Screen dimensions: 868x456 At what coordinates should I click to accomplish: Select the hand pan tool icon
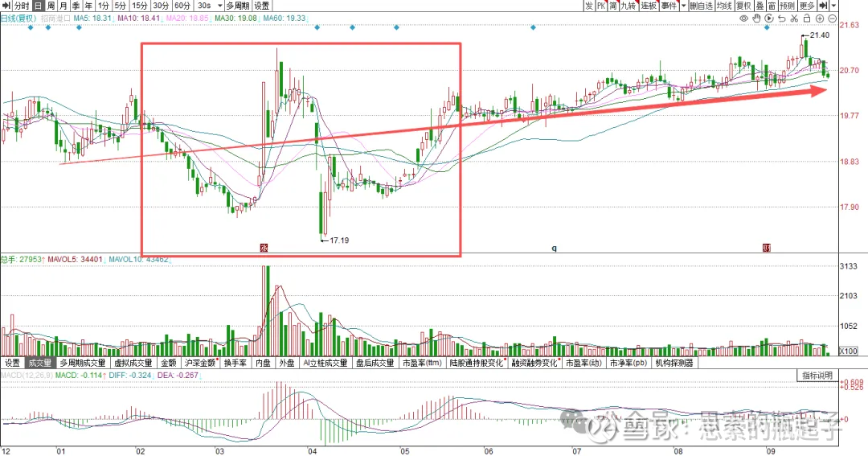tap(756, 18)
